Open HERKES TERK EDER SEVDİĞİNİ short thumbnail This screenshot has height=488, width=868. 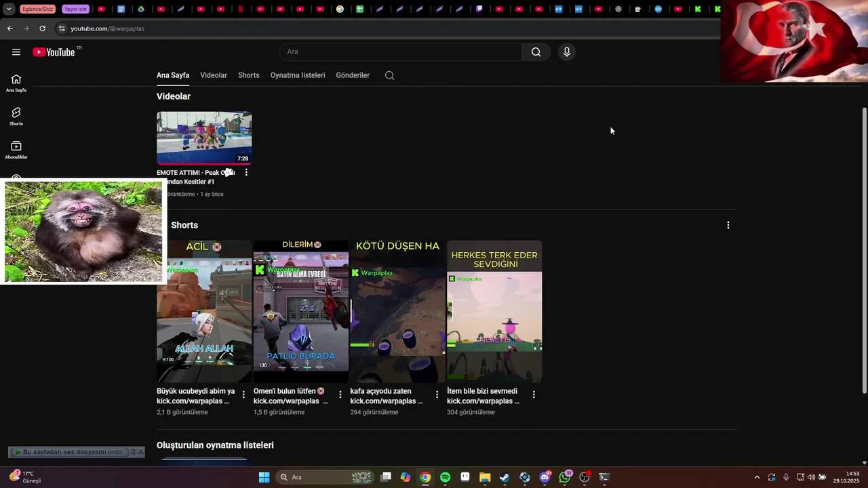pyautogui.click(x=494, y=311)
